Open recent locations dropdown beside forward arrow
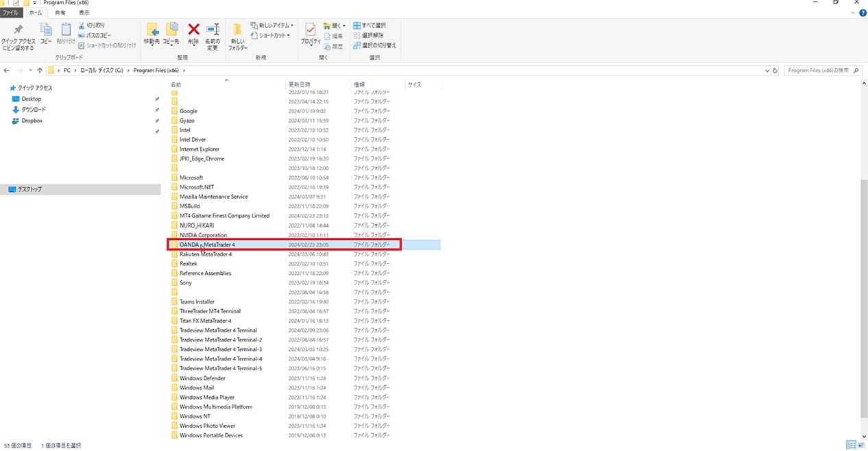The image size is (868, 451). click(x=30, y=71)
